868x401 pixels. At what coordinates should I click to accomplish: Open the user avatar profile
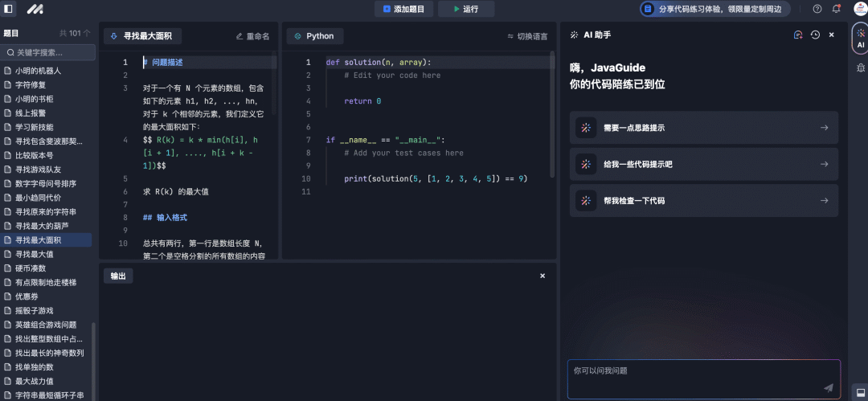coord(860,9)
